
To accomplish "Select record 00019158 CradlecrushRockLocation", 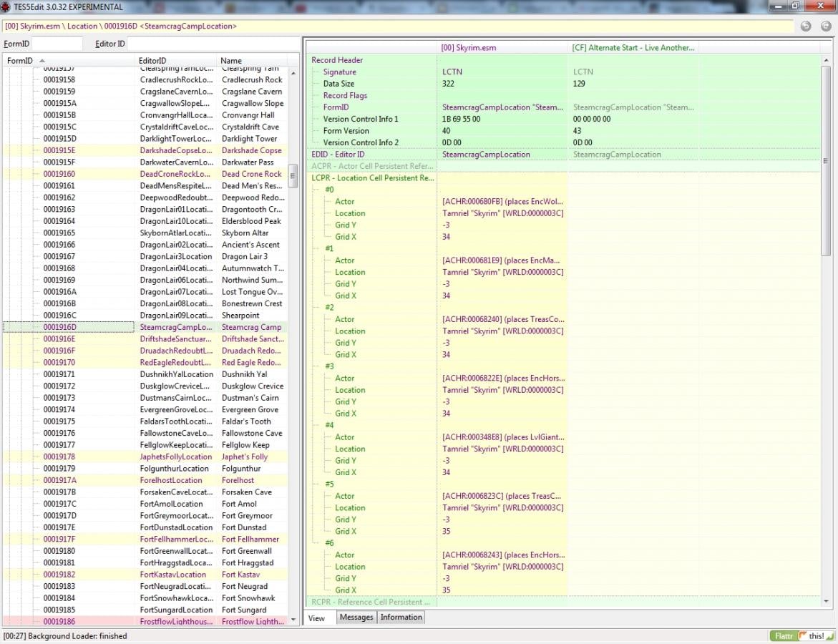I will pos(145,79).
